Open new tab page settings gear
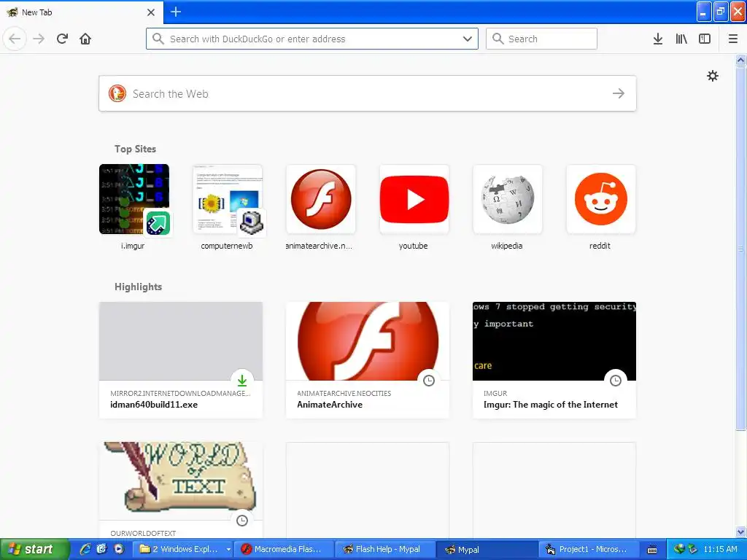 tap(712, 76)
